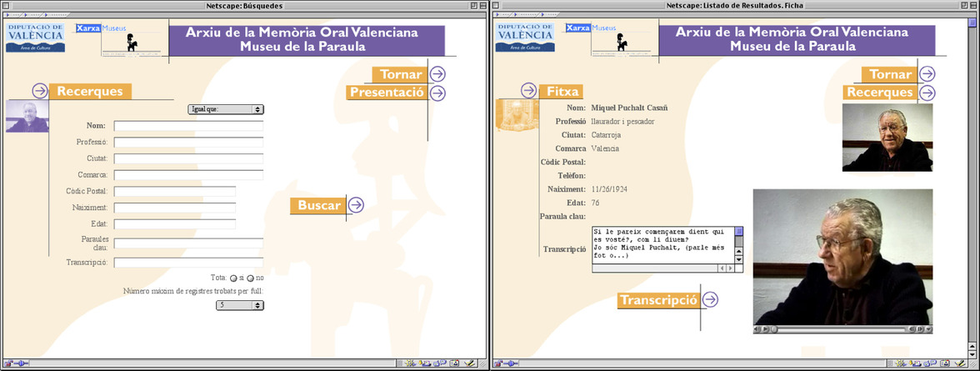Screen dimensions: 980x371
Task: Click the Tornar button in Búsquedes window
Action: 401,74
